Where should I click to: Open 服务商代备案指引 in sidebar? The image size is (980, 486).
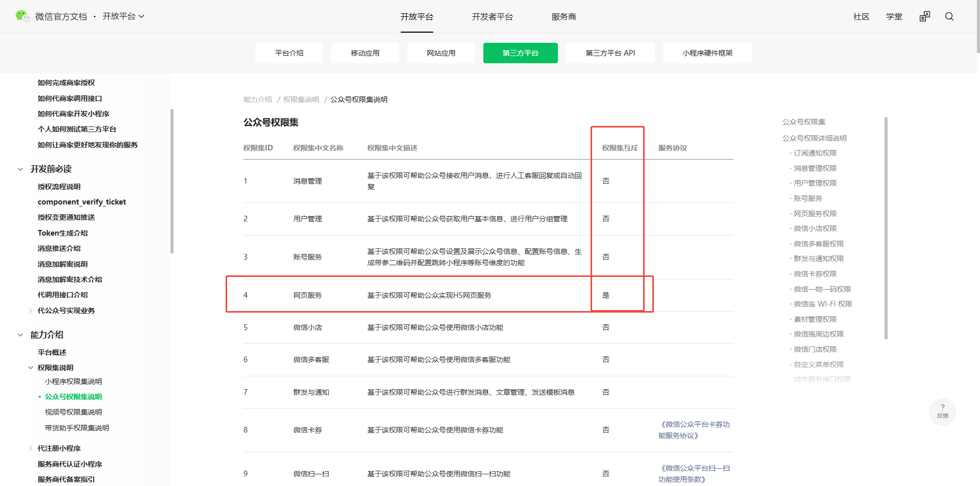[66, 479]
